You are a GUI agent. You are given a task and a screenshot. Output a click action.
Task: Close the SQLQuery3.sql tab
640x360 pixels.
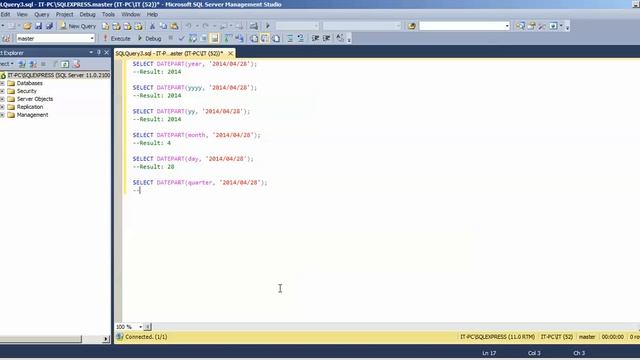[x=231, y=53]
